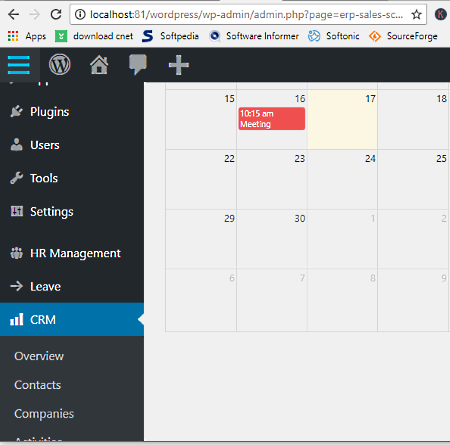Viewport: 450px width, 445px height.
Task: Open comments via speech bubble icon
Action: tap(138, 64)
